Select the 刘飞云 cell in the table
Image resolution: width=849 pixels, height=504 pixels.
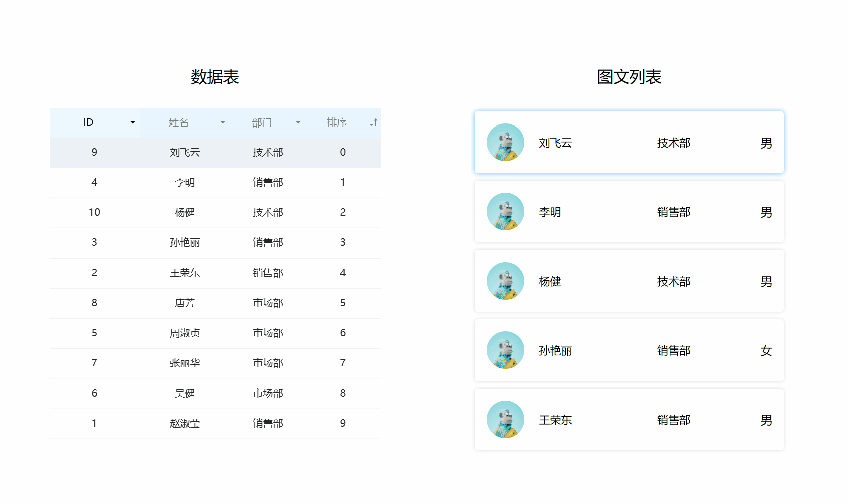tap(185, 153)
